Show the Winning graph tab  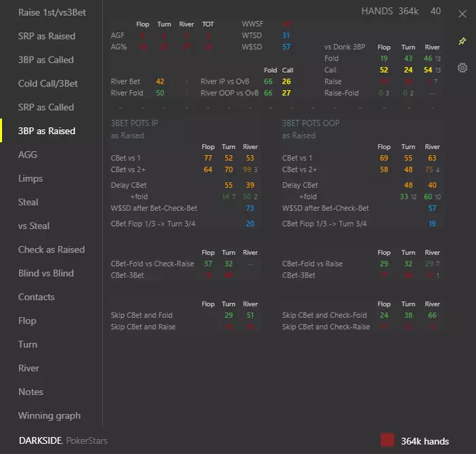coord(50,415)
